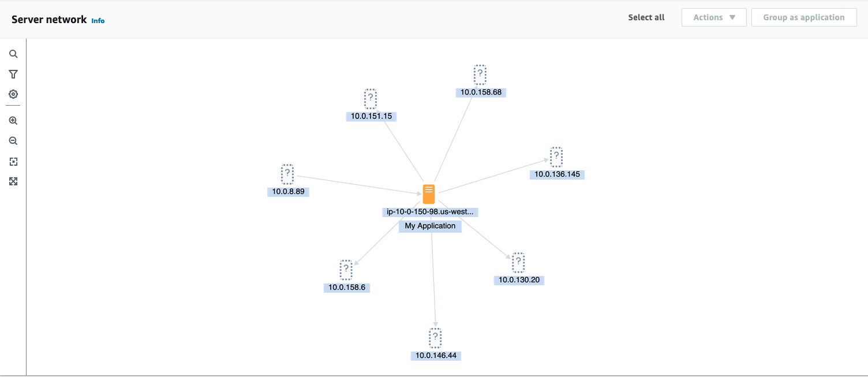Open the filter tool on the left toolbar

tap(13, 74)
